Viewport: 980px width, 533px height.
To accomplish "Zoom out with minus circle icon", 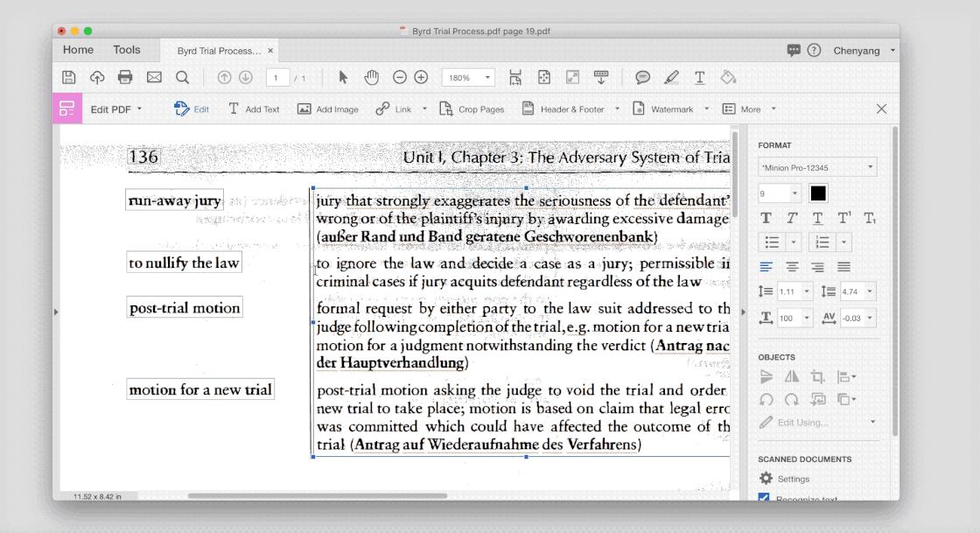I will click(x=399, y=78).
